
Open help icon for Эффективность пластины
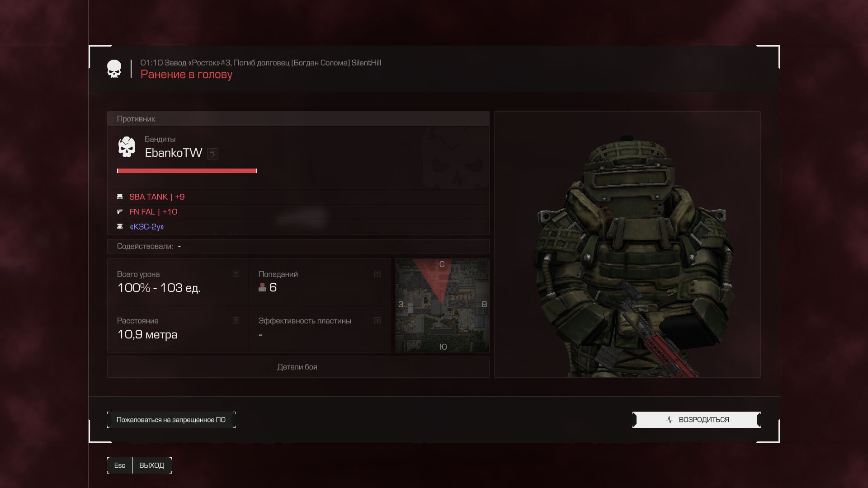[x=377, y=320]
